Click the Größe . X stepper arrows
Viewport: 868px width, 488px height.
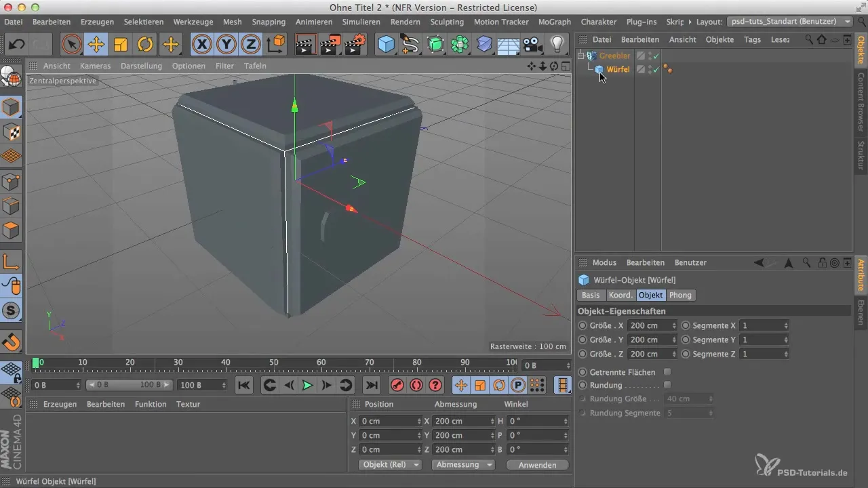pyautogui.click(x=674, y=325)
